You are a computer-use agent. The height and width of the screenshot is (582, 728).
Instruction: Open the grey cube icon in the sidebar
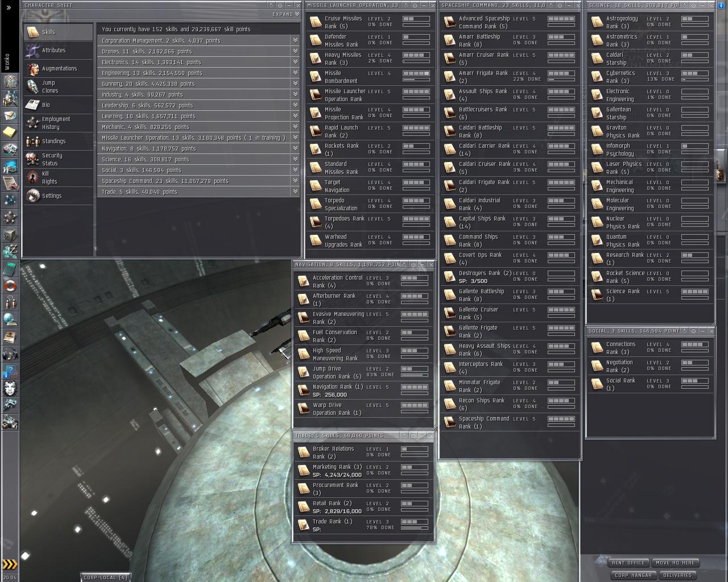pos(10,234)
